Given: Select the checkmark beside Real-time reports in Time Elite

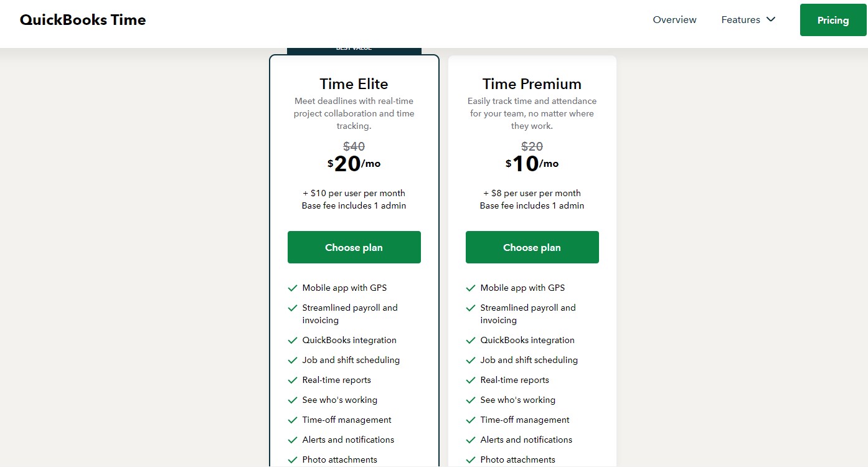Looking at the screenshot, I should [x=293, y=380].
